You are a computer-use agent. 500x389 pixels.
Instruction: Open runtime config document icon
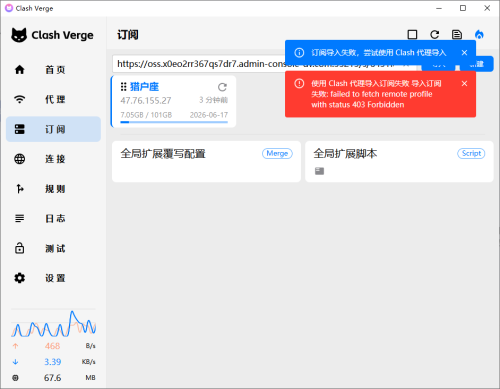click(457, 34)
